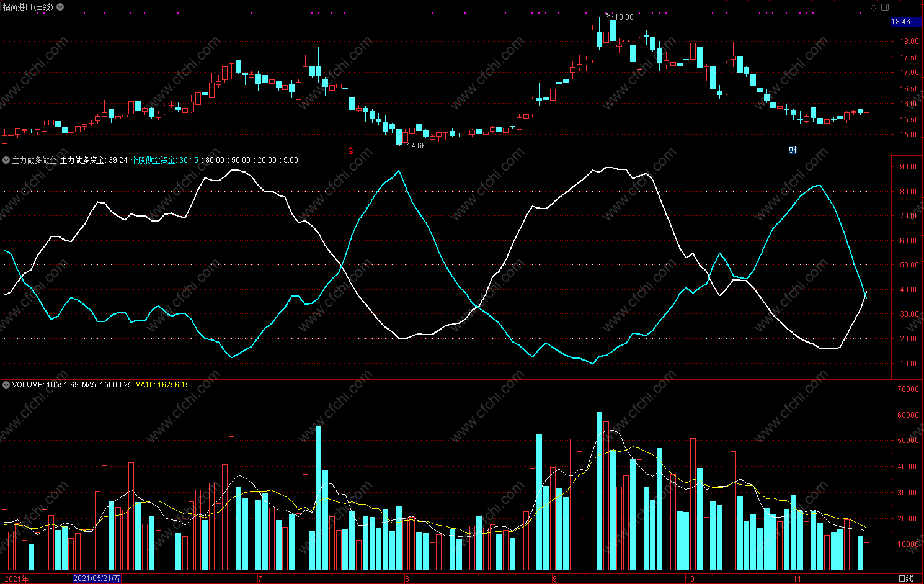This screenshot has height=584, width=924.
Task: Click the 17.00 price axis label
Action: coord(909,73)
